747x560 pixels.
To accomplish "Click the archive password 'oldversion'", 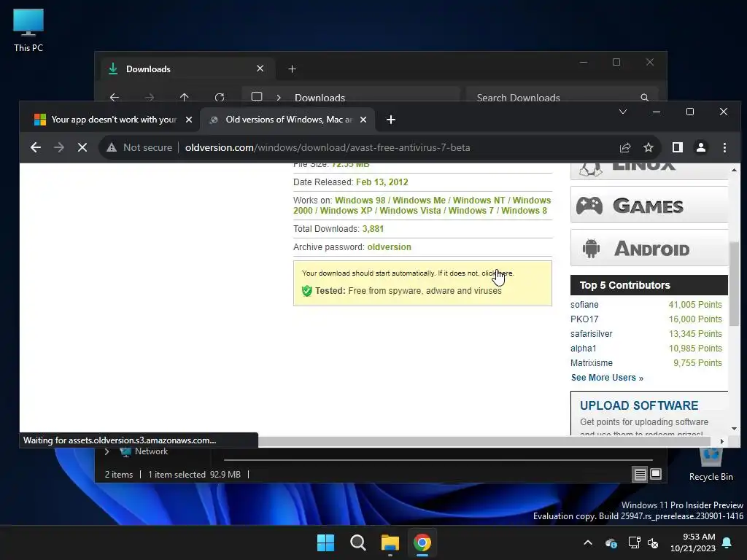I will pyautogui.click(x=390, y=247).
